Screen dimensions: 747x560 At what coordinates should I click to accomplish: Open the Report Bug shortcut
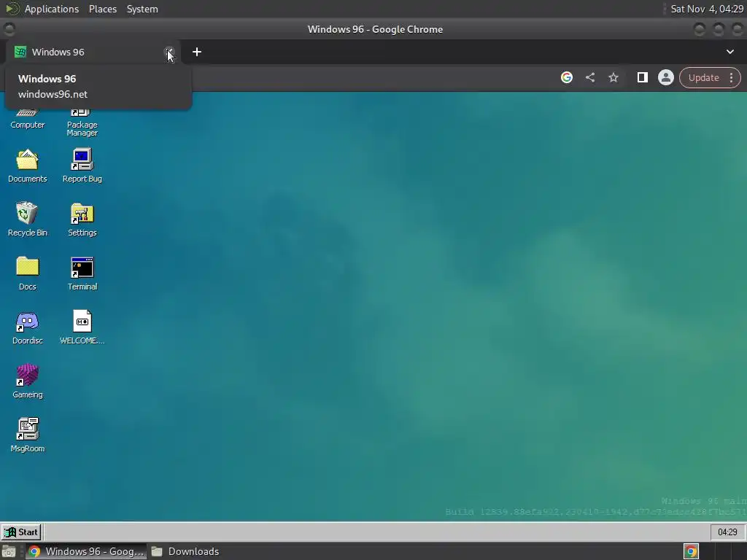click(x=82, y=166)
